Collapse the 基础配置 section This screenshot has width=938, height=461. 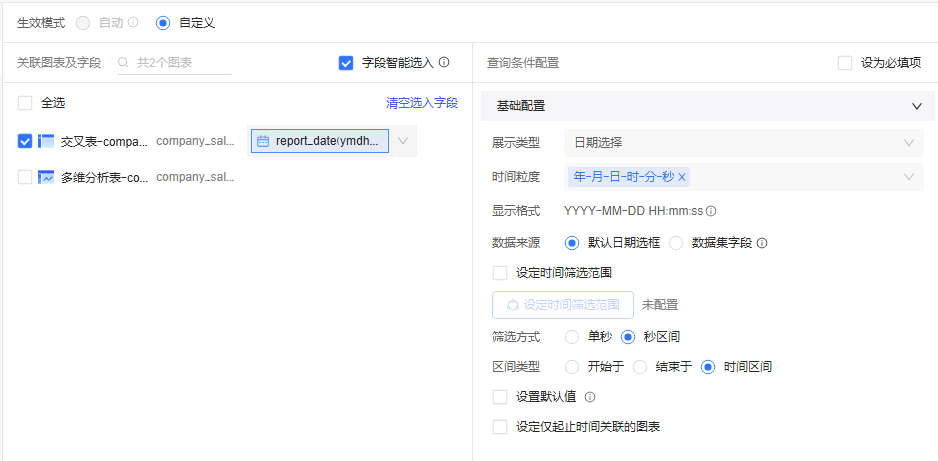click(x=916, y=106)
